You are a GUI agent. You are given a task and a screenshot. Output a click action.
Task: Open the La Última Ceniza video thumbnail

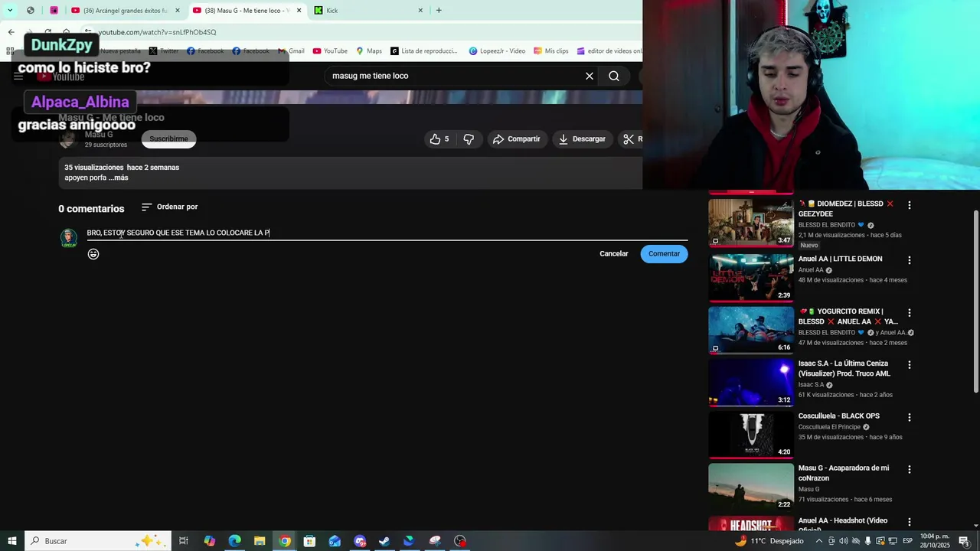click(751, 382)
